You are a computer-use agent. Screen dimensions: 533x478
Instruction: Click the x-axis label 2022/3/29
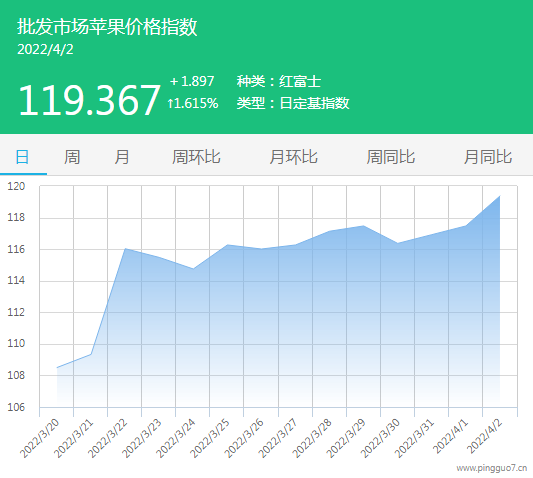pos(346,439)
